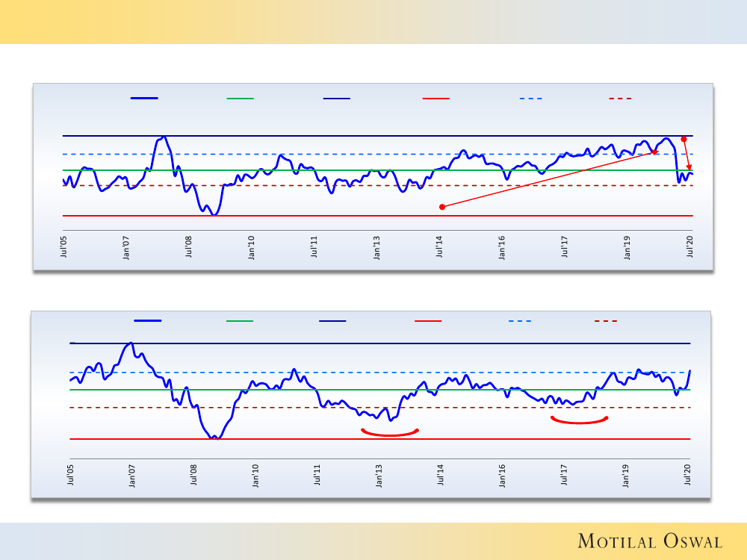
Task: Click the Jul'14 axis label in the top chart
Action: click(440, 247)
